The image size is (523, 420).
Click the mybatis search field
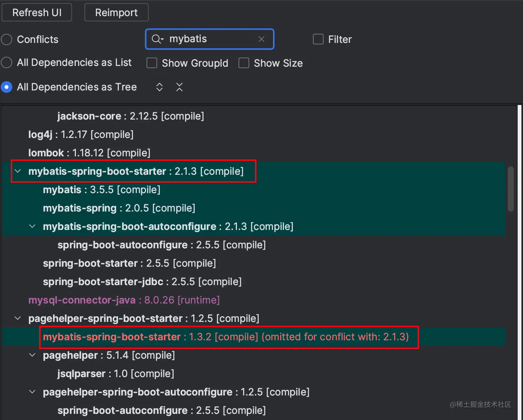(210, 39)
